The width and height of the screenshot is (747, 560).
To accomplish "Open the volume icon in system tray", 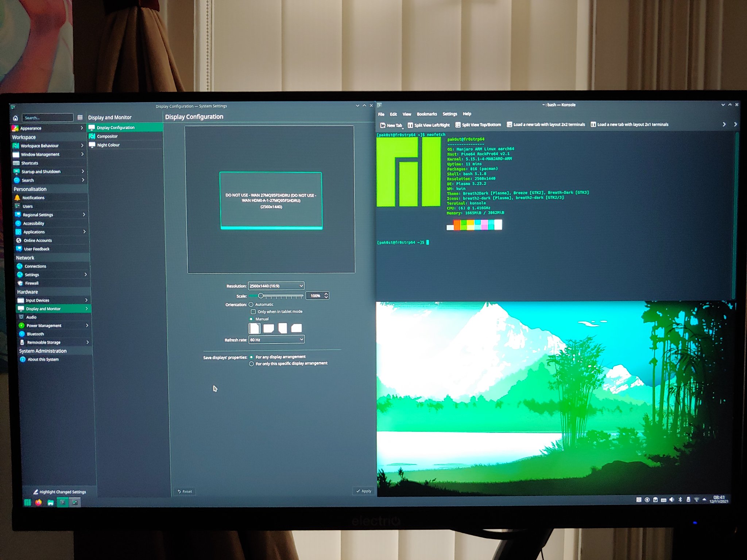I will click(671, 499).
